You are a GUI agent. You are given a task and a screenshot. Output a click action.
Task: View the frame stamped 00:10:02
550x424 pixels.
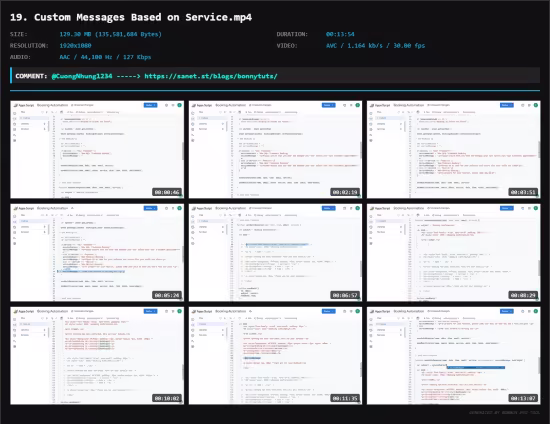point(97,356)
